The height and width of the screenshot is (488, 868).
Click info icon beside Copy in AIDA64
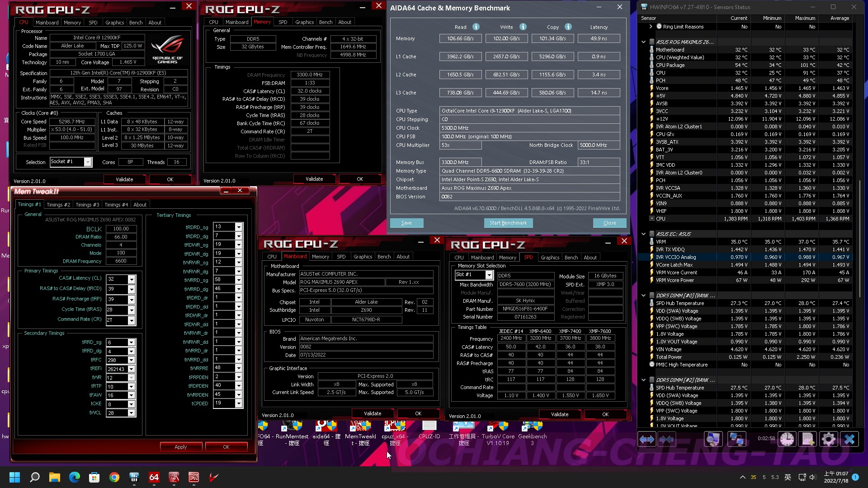coord(568,27)
